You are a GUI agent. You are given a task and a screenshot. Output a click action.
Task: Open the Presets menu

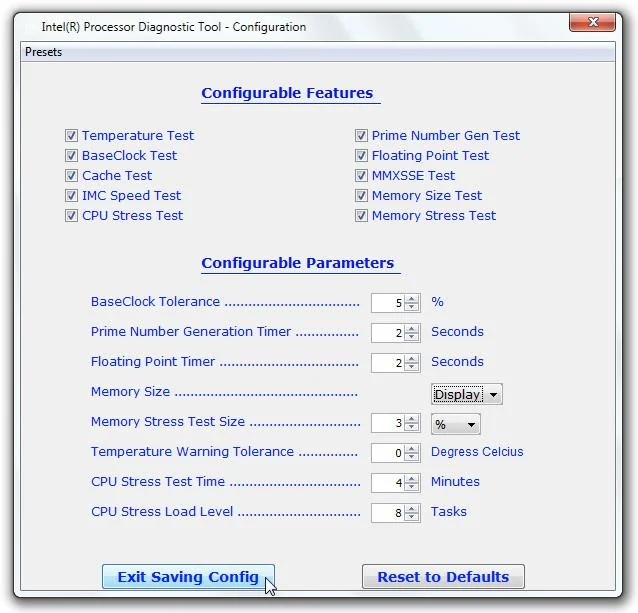pos(43,52)
